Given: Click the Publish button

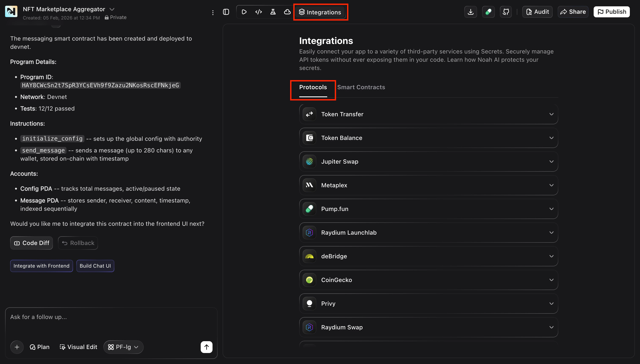Looking at the screenshot, I should coord(611,11).
